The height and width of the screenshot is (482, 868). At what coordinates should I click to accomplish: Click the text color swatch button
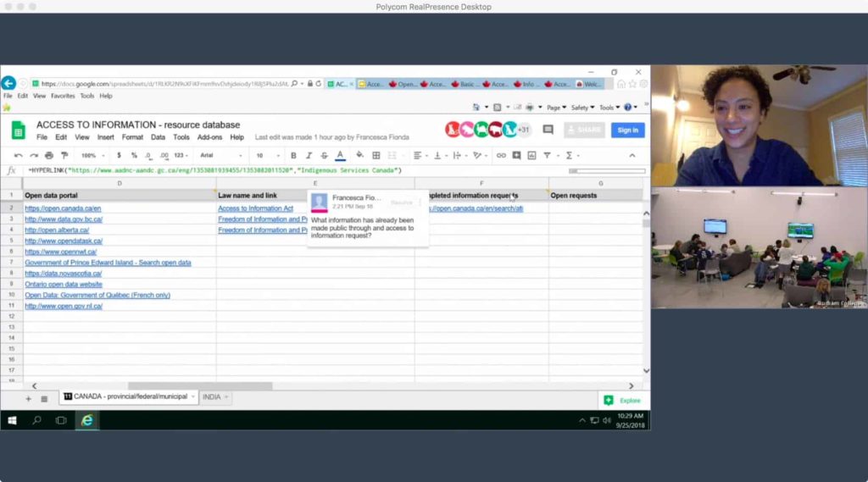[340, 156]
